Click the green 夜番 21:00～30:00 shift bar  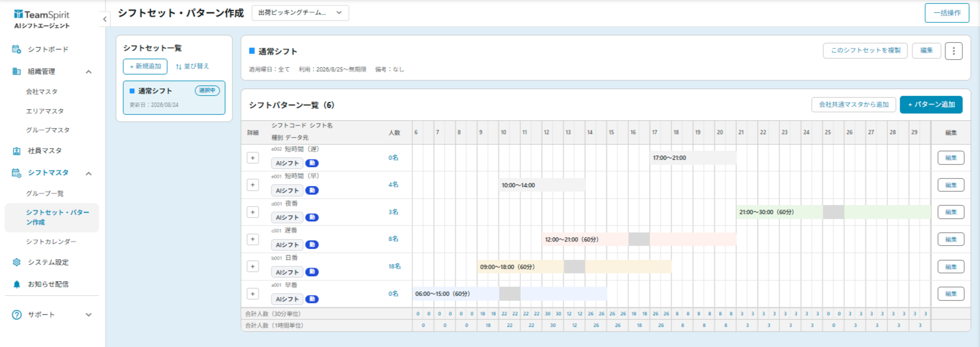pyautogui.click(x=833, y=212)
